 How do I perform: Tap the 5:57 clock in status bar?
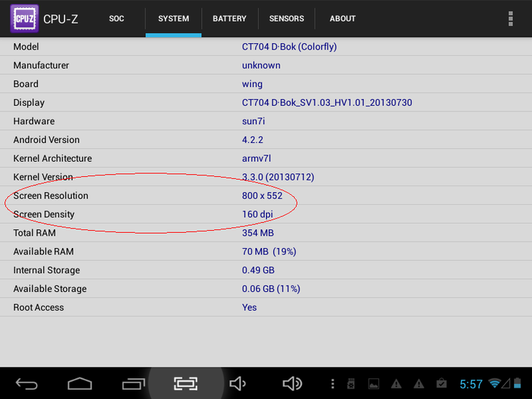click(471, 384)
